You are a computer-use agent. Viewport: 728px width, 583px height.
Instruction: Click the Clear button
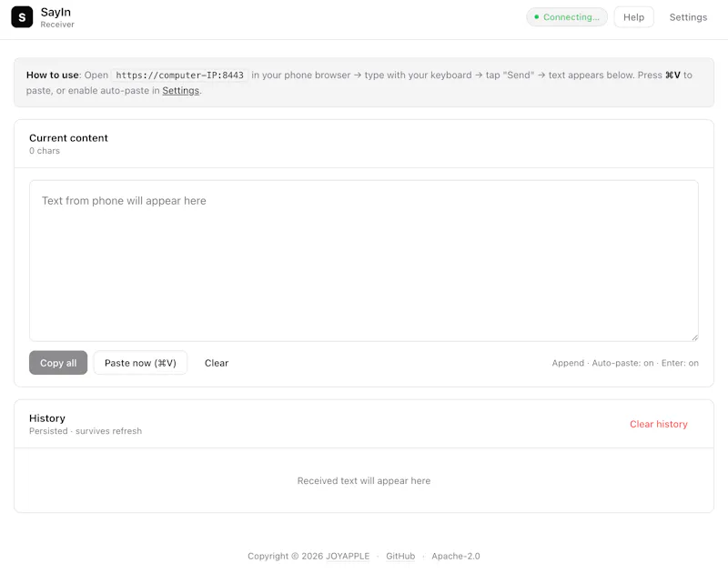click(x=217, y=363)
